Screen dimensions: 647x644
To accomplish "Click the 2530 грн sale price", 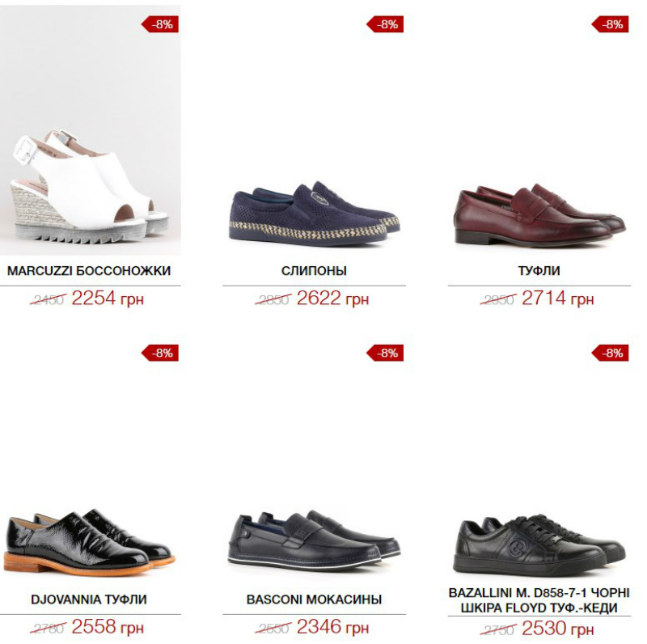I will tap(557, 628).
